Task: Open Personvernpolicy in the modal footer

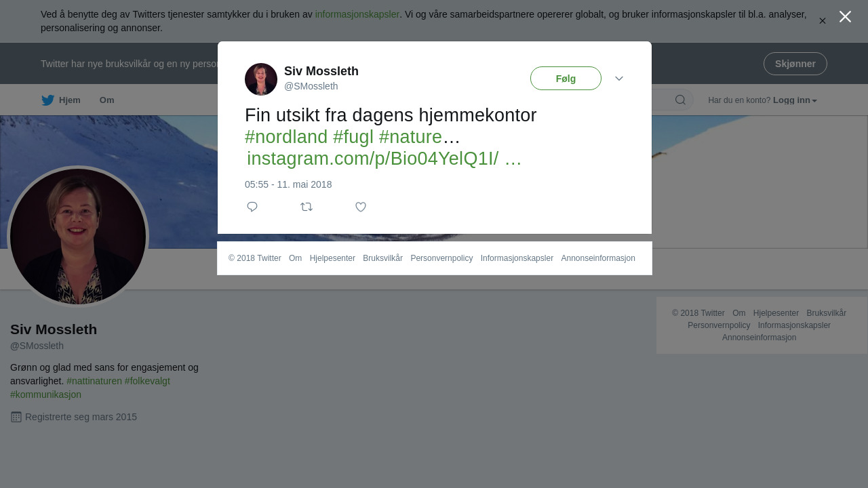Action: (x=441, y=258)
